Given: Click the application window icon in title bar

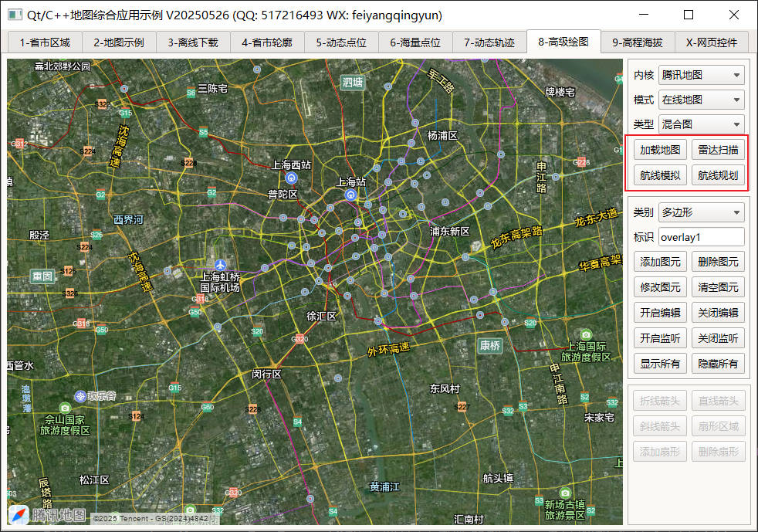Looking at the screenshot, I should [x=15, y=15].
